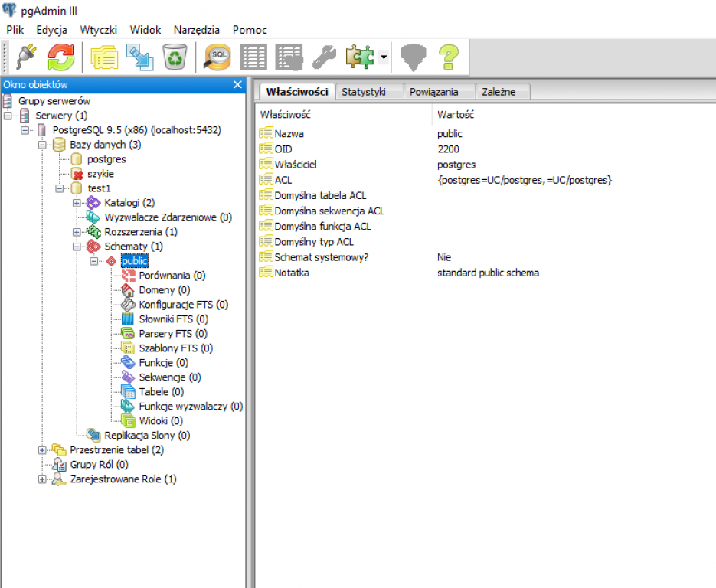Open the SQL query tool icon
Viewport: 716px width, 588px height.
coord(217,57)
